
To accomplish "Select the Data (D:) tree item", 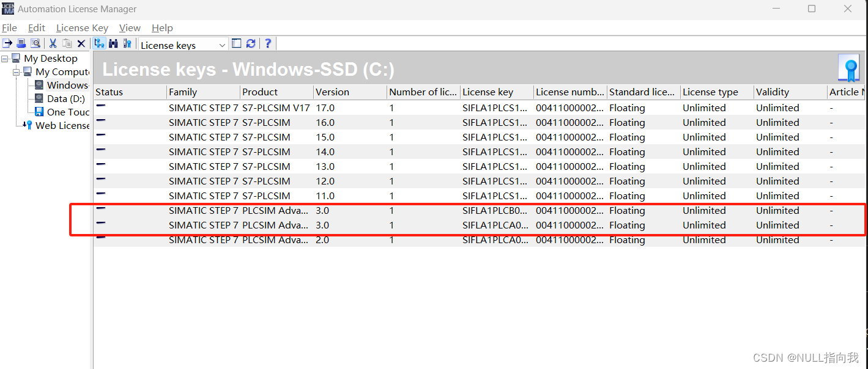I will pyautogui.click(x=66, y=98).
